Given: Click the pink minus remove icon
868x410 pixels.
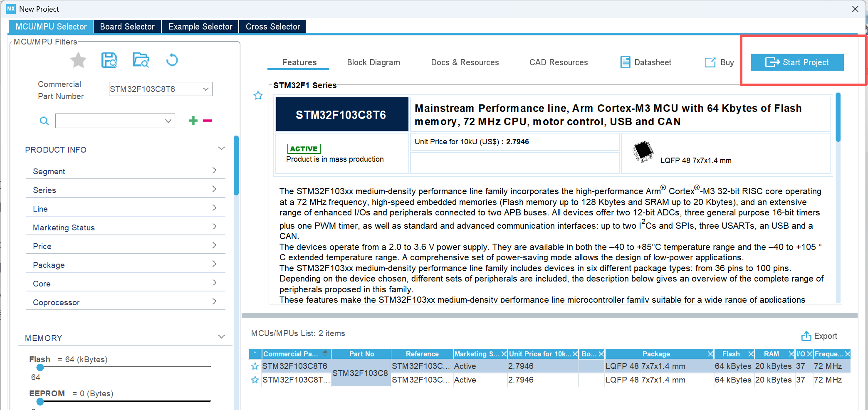Looking at the screenshot, I should click(208, 121).
